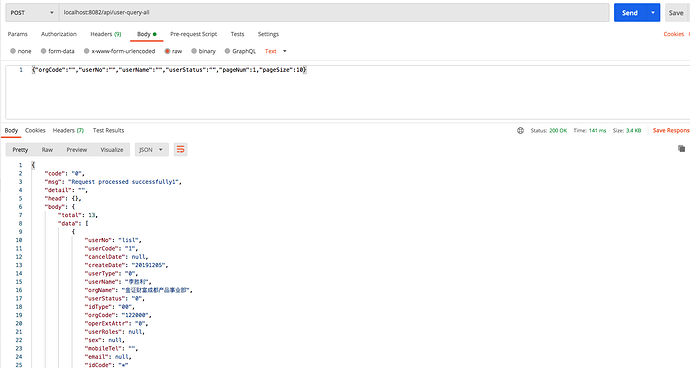The height and width of the screenshot is (368, 690).
Task: Click the 200 OK status text
Action: (x=558, y=130)
